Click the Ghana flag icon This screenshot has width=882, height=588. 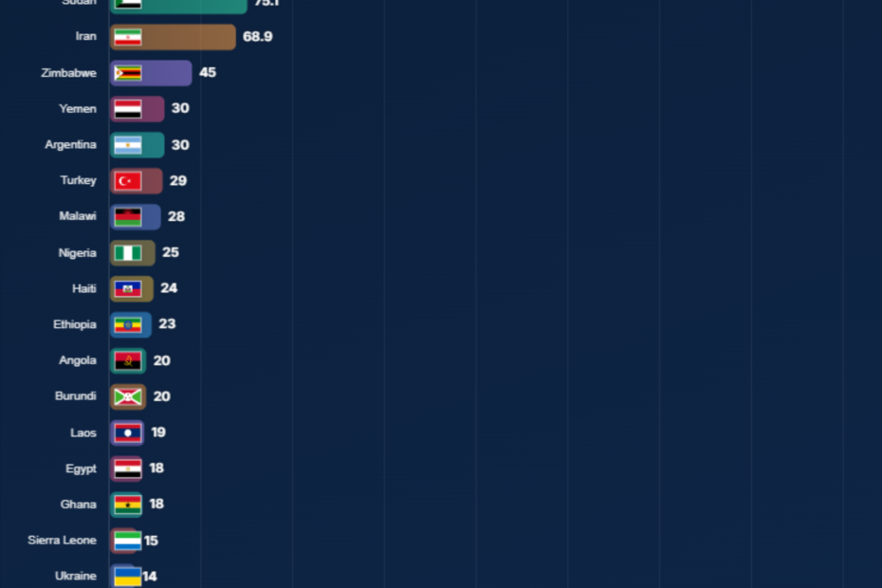coord(128,505)
